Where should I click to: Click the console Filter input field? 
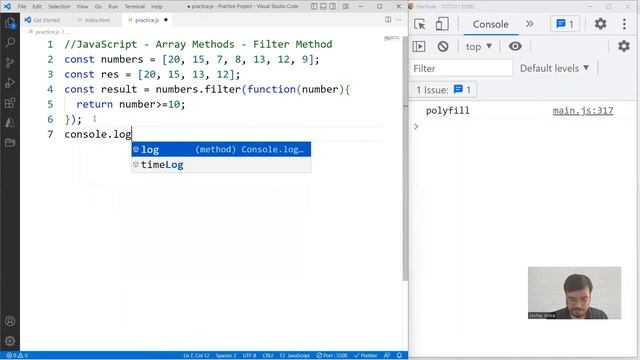coord(461,68)
